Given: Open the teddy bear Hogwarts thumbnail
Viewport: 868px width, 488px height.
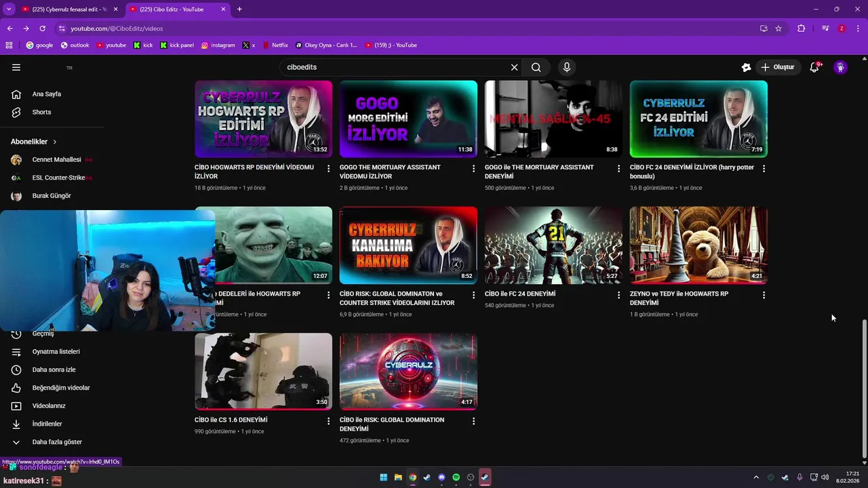Looking at the screenshot, I should 698,245.
